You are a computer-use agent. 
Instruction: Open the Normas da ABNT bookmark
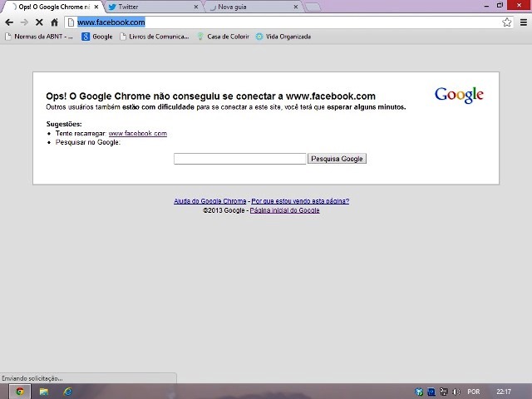39,37
